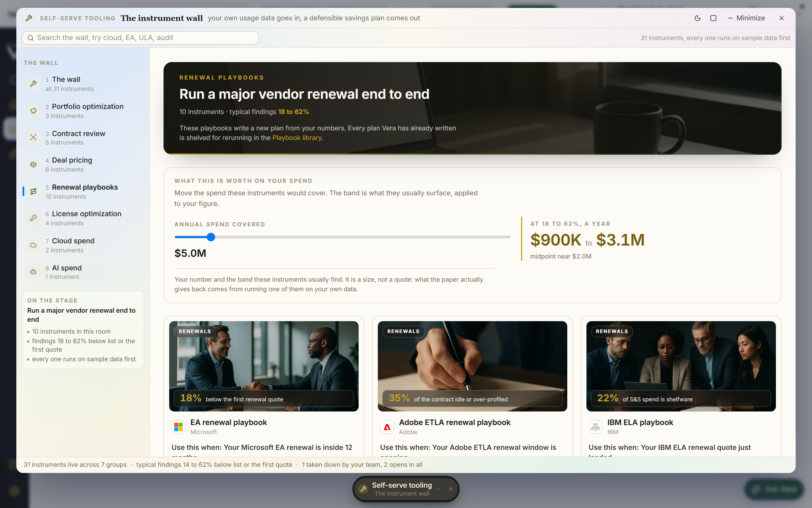Click the cloud icon for Cloud spend
The width and height of the screenshot is (812, 508).
click(x=33, y=245)
